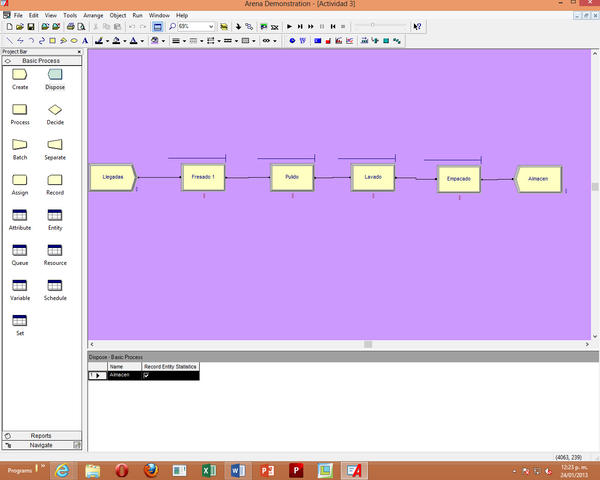Step the simulation one event

[300, 26]
